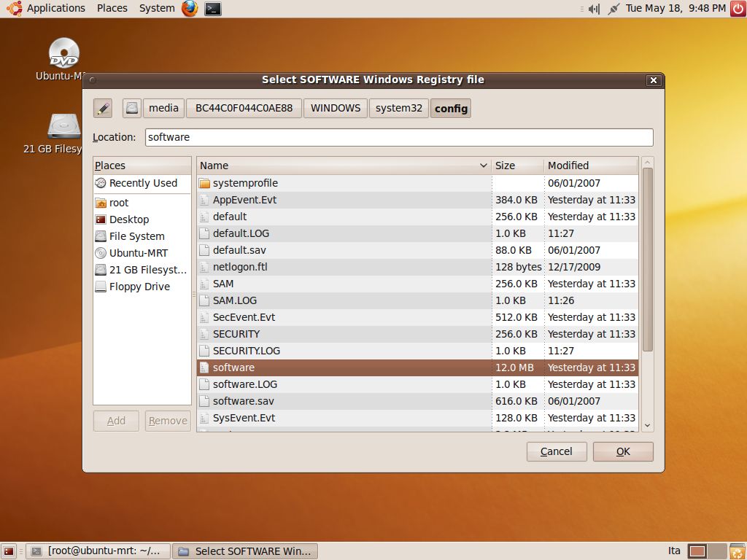Click the power/shutdown icon in top panel
The image size is (747, 560).
tap(738, 9)
